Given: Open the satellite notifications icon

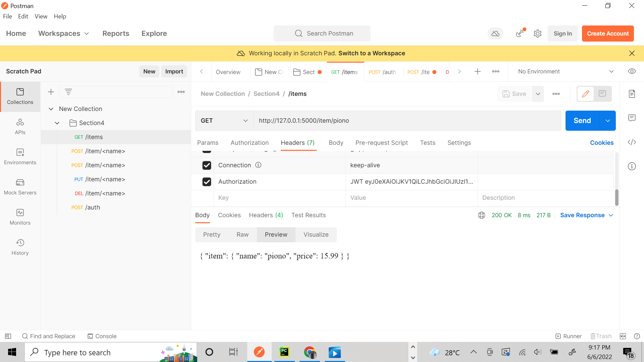Looking at the screenshot, I should coord(520,33).
